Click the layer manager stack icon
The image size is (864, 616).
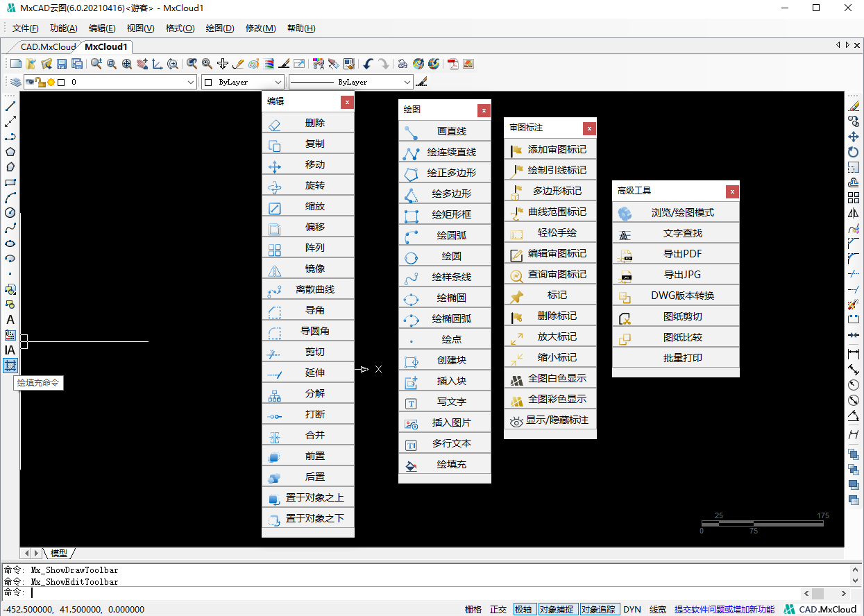tap(15, 82)
